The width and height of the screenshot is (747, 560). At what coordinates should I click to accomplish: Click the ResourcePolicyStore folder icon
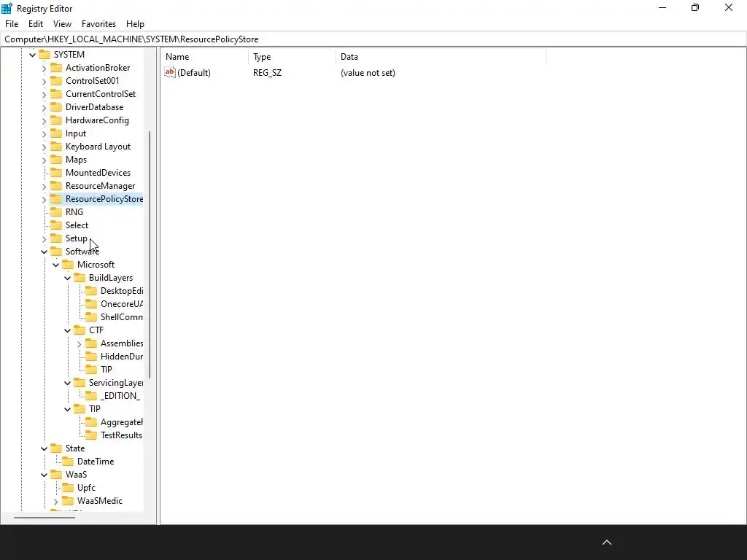pyautogui.click(x=56, y=198)
